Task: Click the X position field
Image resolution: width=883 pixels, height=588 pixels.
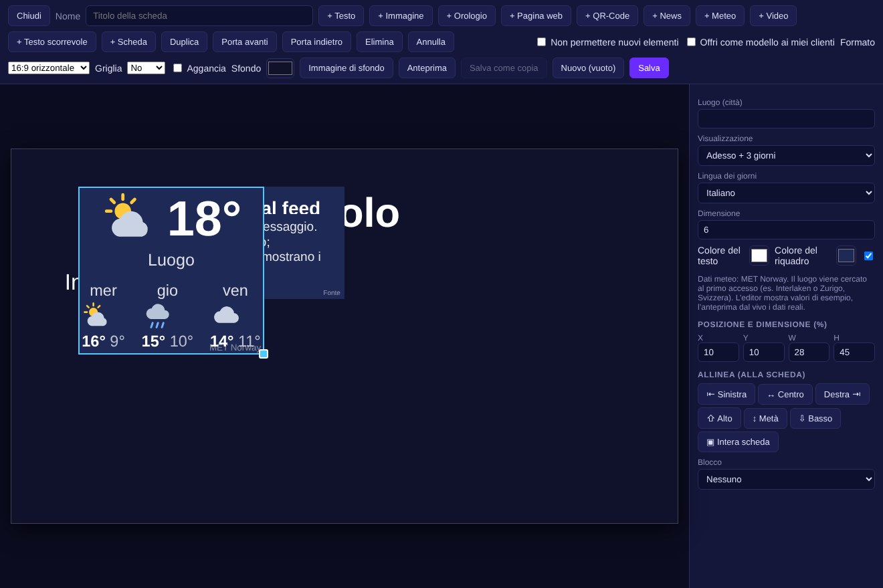Action: pos(718,352)
